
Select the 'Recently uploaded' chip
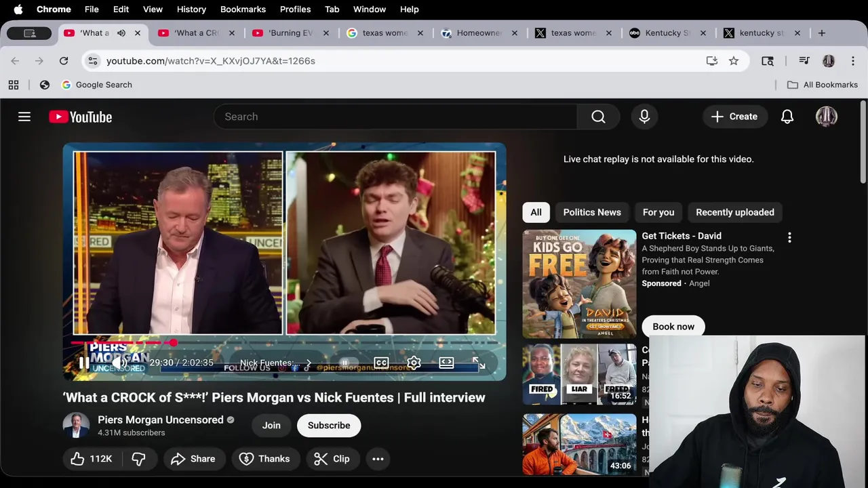735,212
